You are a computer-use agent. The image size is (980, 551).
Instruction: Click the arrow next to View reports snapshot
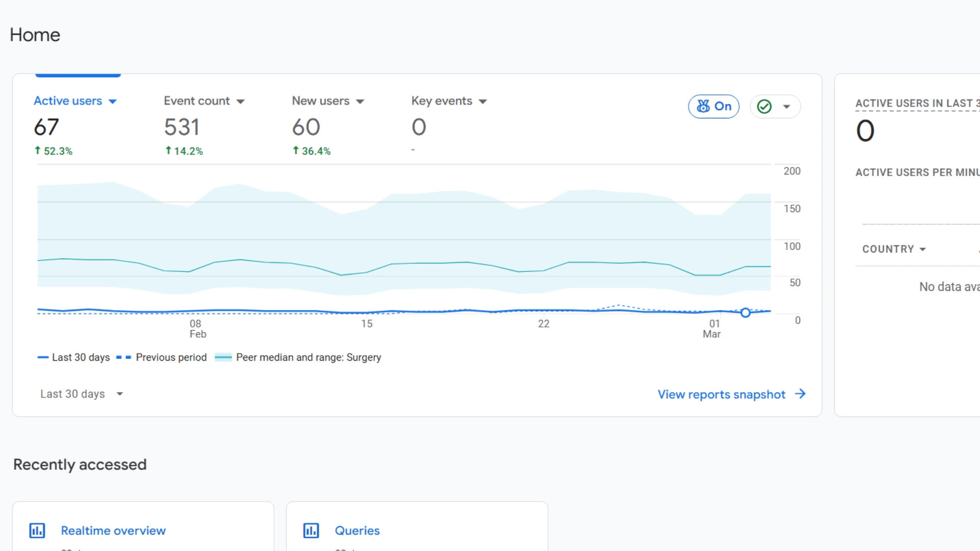(x=800, y=394)
